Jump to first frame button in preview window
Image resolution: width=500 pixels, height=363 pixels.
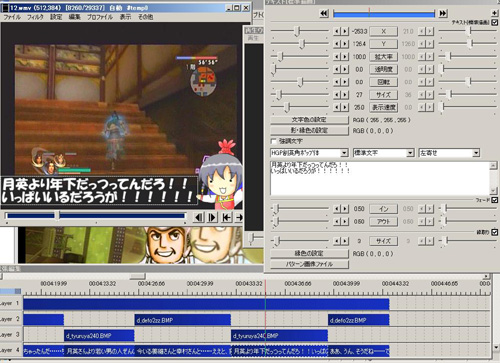click(226, 218)
